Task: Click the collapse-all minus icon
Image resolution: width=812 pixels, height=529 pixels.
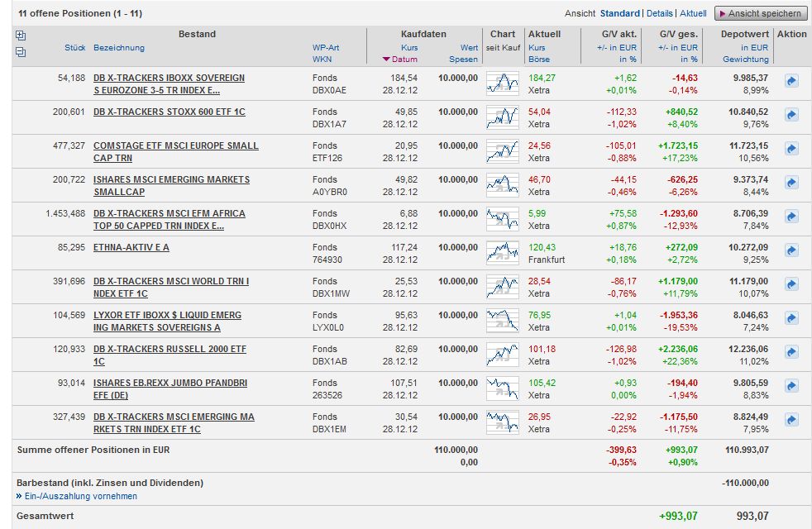Action: 21,51
